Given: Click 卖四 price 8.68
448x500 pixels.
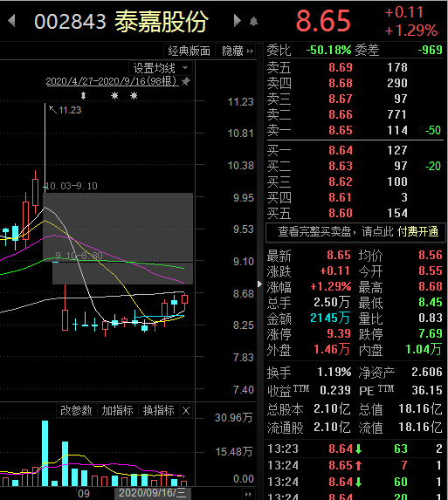Looking at the screenshot, I should pyautogui.click(x=341, y=83).
